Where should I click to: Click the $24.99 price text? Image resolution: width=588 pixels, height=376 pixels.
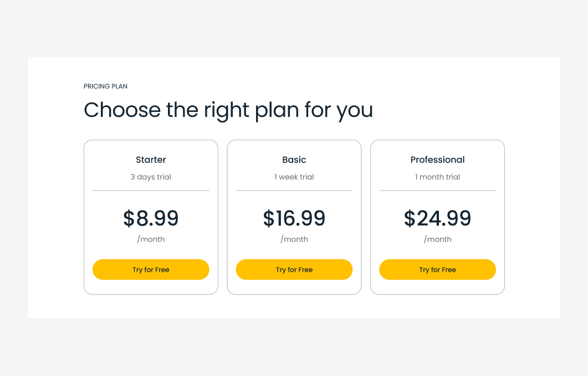438,219
